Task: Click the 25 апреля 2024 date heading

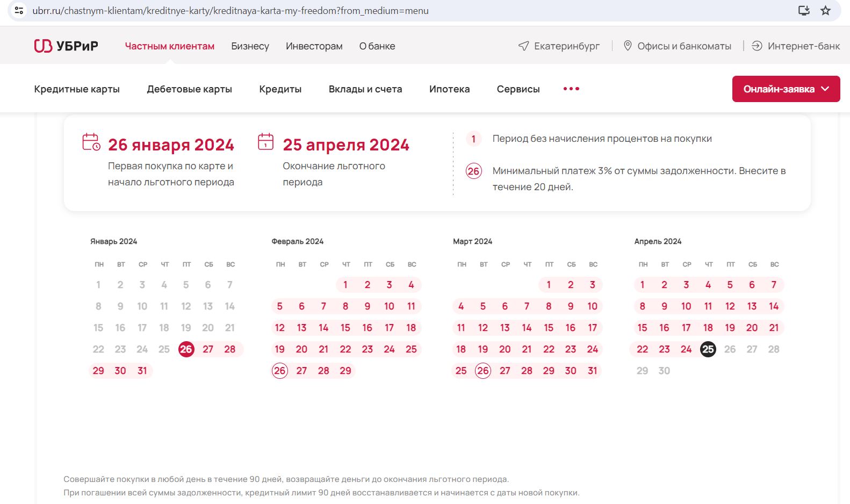Action: tap(346, 145)
